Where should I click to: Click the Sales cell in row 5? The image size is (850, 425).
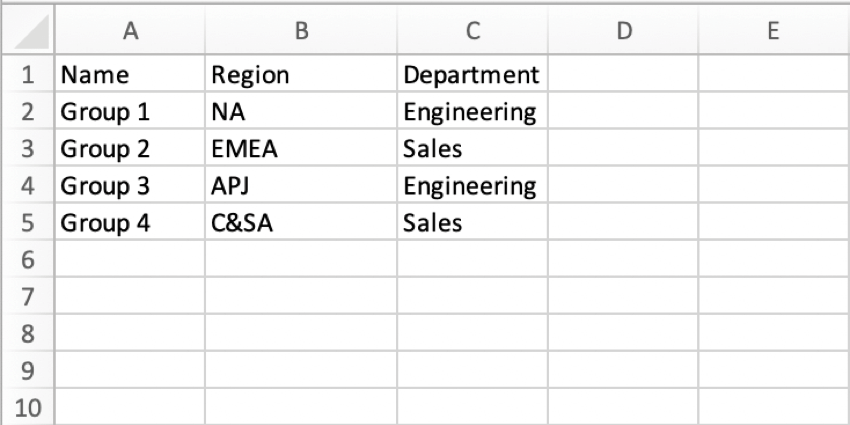(x=472, y=223)
